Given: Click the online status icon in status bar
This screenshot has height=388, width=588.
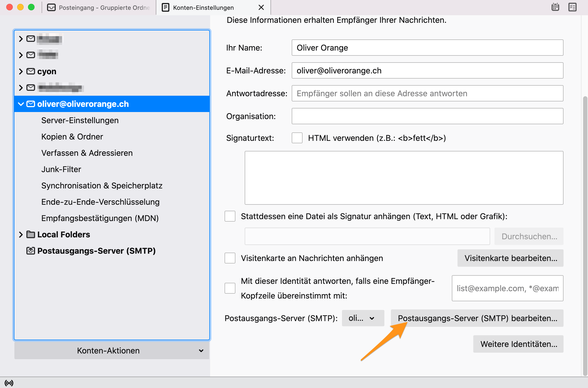Looking at the screenshot, I should click(x=9, y=383).
